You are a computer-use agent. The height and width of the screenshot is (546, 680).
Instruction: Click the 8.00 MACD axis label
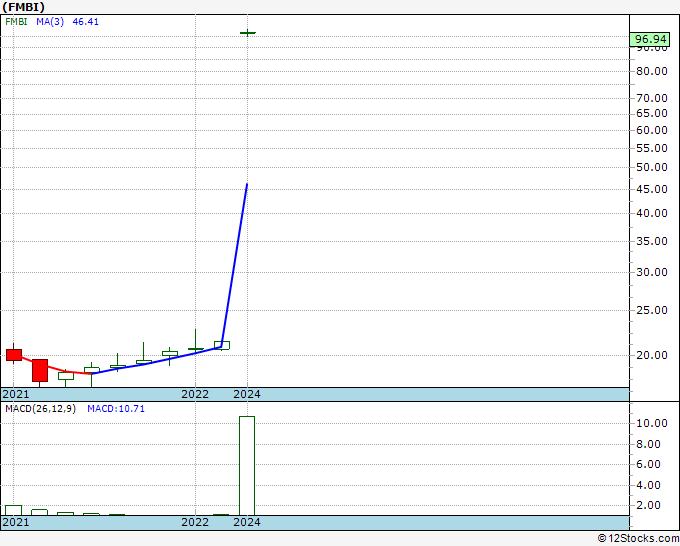tap(648, 444)
